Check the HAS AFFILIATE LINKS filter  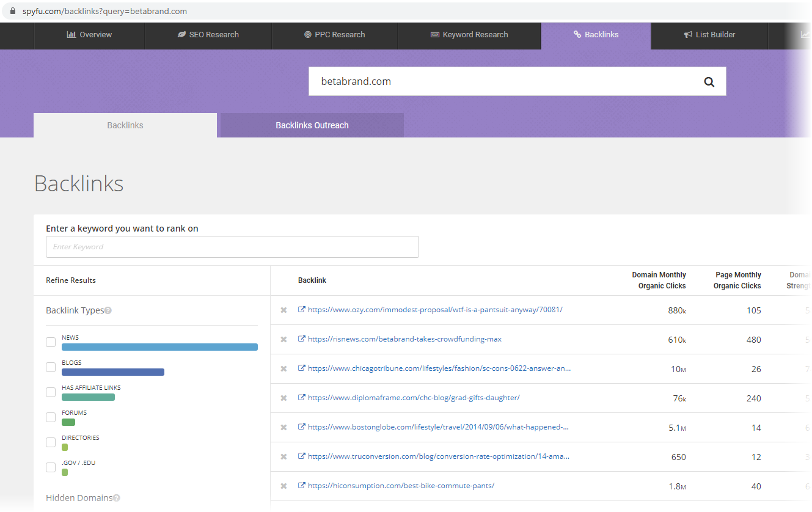pyautogui.click(x=51, y=392)
